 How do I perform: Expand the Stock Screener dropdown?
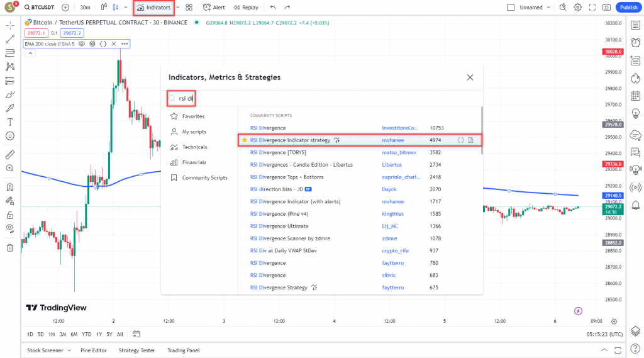69,350
